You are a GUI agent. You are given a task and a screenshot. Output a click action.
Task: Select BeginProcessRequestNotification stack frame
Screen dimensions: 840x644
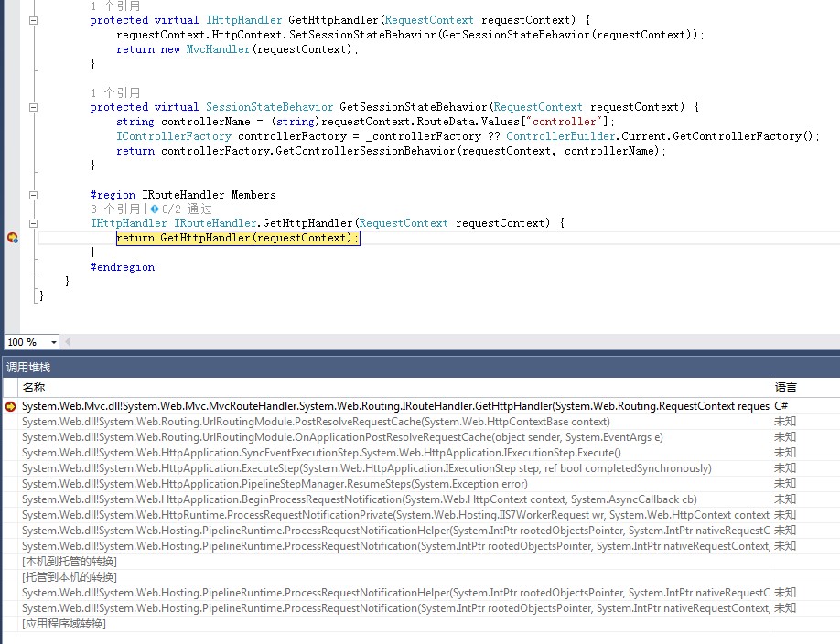pos(360,499)
